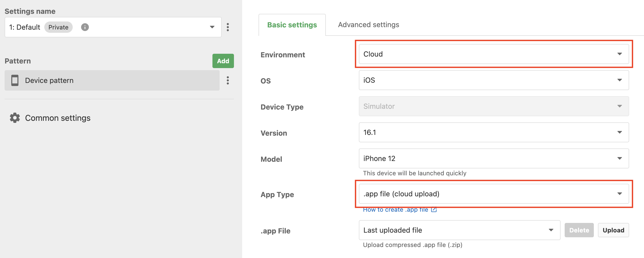Click the external link icon after How to create .app file
The image size is (644, 258).
[434, 210]
